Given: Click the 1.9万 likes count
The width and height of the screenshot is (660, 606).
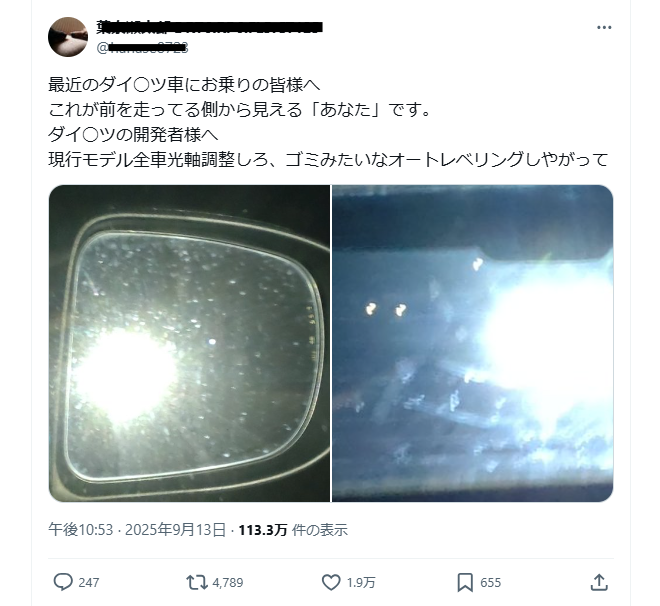Looking at the screenshot, I should tap(361, 583).
